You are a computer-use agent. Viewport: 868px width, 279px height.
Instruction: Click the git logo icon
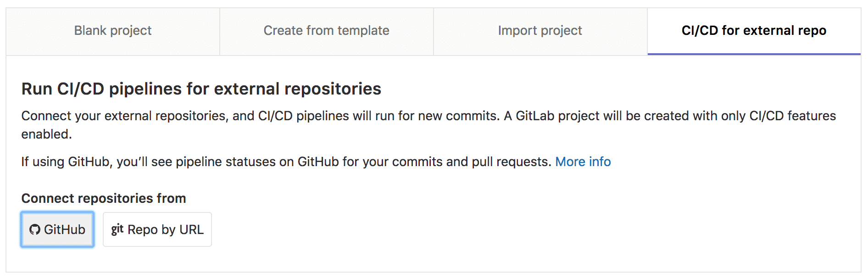pos(117,229)
